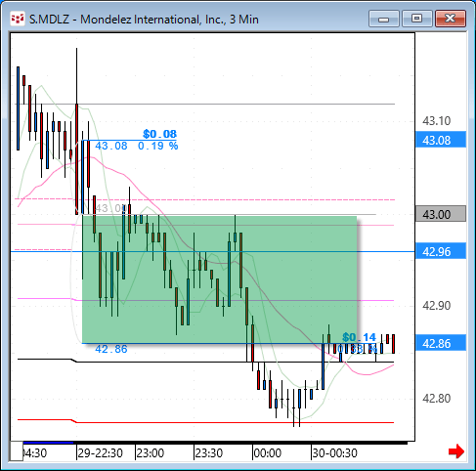Select the green shaded rectangle drawing
The height and width of the screenshot is (471, 476).
[220, 279]
